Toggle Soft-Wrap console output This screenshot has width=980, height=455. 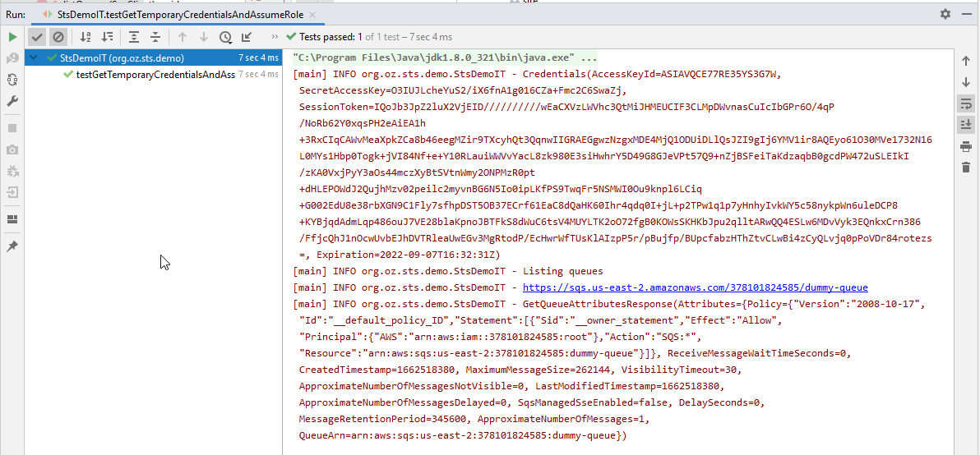tap(966, 103)
